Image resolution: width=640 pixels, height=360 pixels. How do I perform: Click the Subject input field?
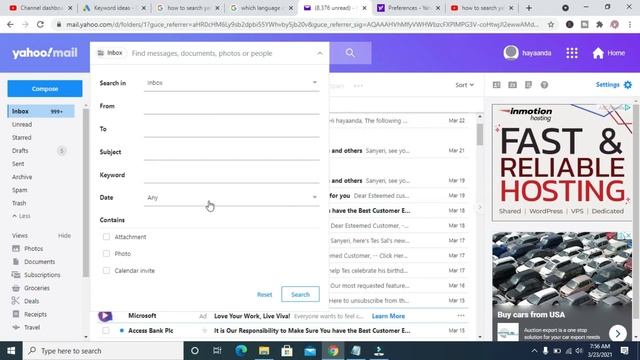[x=231, y=152]
